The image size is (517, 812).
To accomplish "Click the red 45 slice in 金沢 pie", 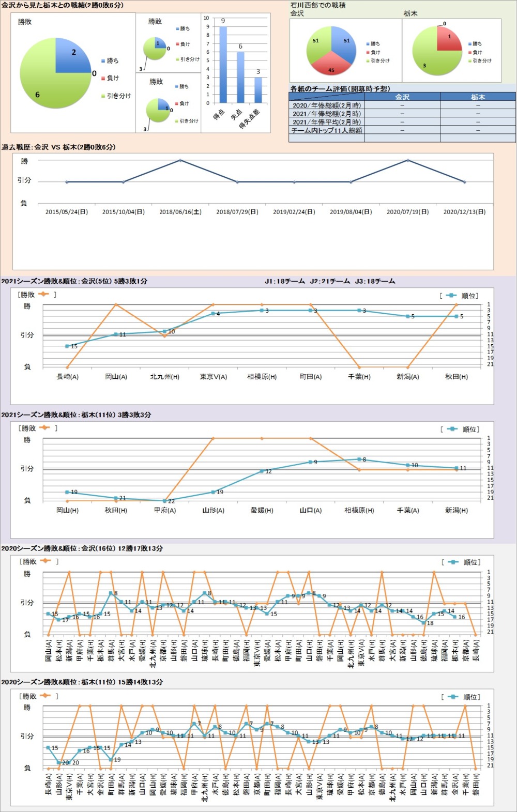I will (x=331, y=66).
